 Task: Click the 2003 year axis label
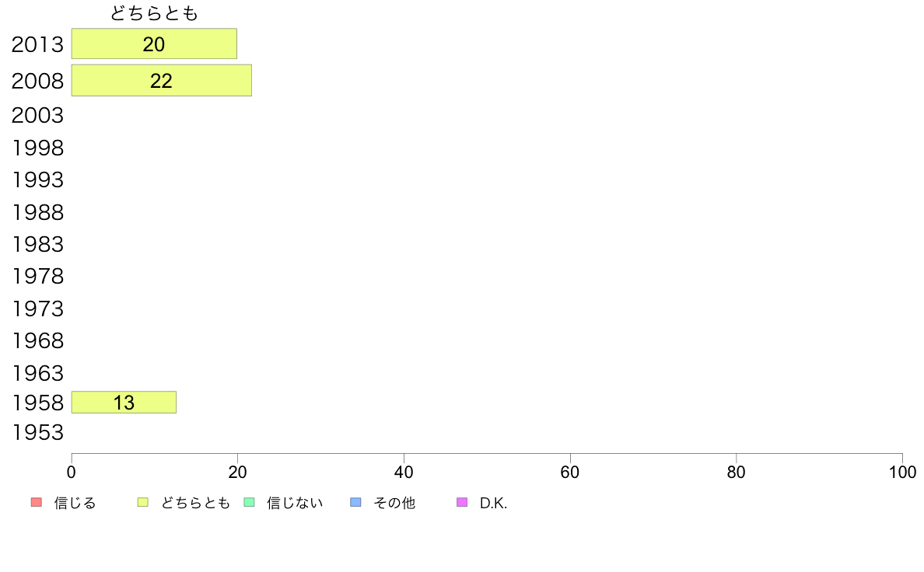coord(37,116)
